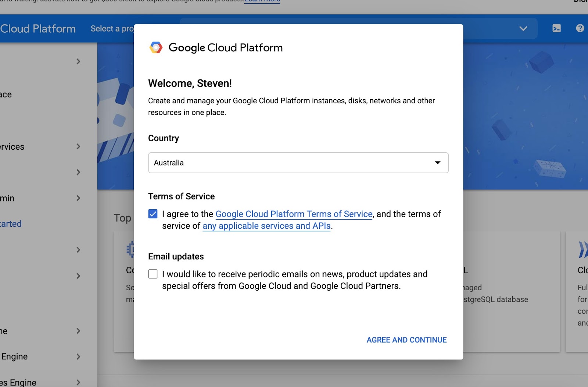Click the 'Email updates' section label
Viewport: 588px width, 387px height.
[x=176, y=256]
